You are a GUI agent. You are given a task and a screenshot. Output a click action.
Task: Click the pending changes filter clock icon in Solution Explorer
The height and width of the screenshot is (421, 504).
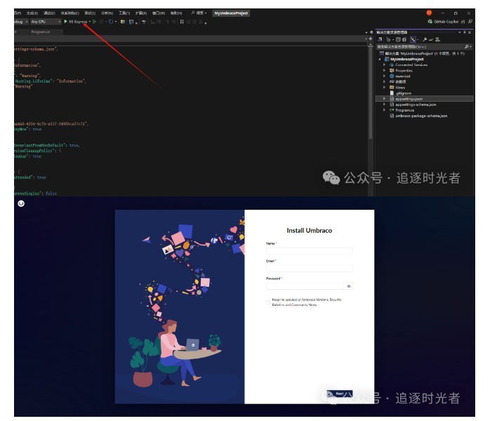pos(389,39)
